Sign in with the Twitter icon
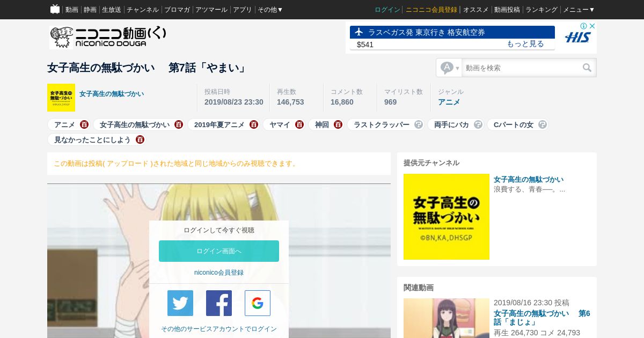The height and width of the screenshot is (338, 644). point(180,303)
